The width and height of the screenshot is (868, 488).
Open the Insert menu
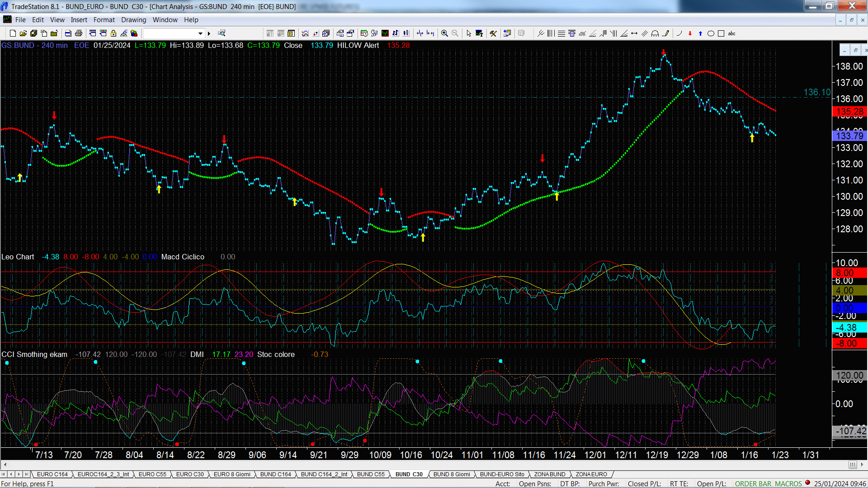click(x=79, y=20)
